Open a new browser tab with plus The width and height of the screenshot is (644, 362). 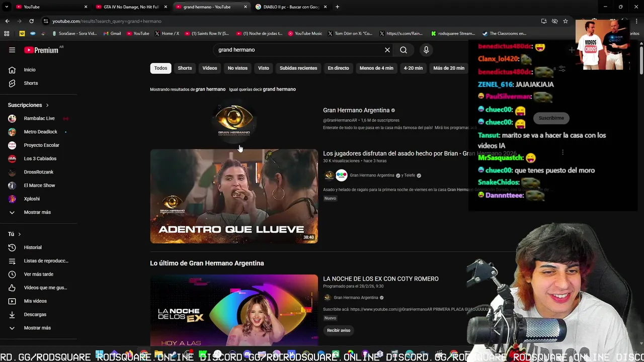pyautogui.click(x=337, y=7)
